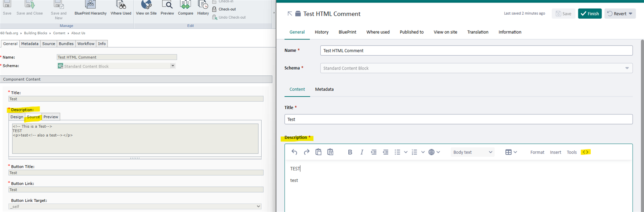Click the globe language icon in editor toolbar

point(431,152)
